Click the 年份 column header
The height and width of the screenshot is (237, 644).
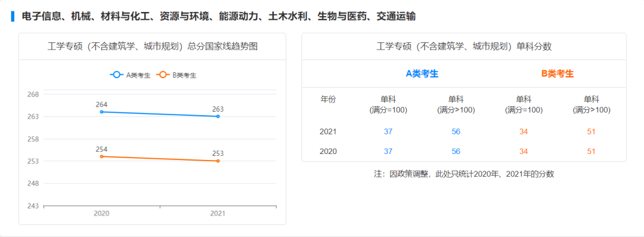coord(328,99)
